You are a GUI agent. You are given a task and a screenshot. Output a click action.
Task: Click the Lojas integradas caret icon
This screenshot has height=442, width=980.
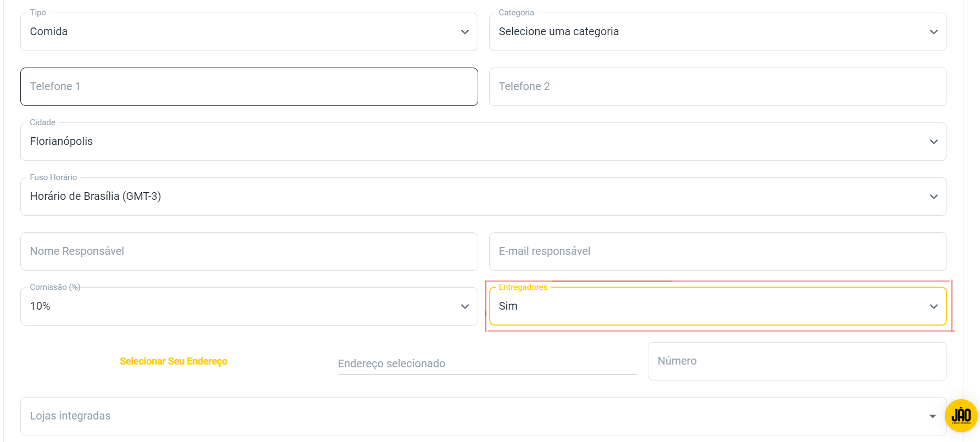(932, 416)
